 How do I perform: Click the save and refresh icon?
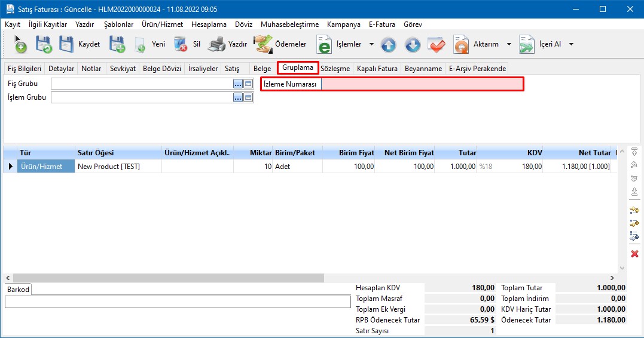tap(44, 44)
